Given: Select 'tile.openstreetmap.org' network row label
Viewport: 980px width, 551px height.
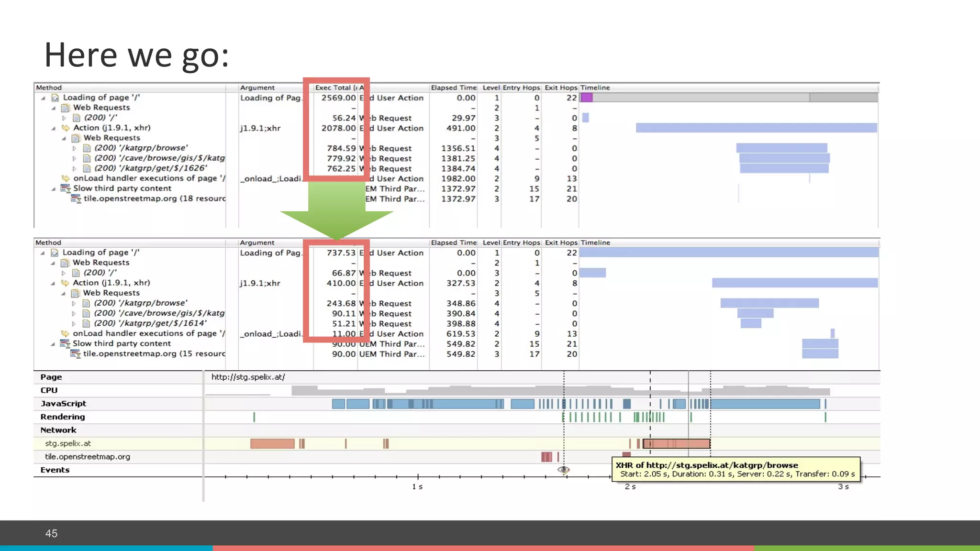Looking at the screenshot, I should point(87,457).
